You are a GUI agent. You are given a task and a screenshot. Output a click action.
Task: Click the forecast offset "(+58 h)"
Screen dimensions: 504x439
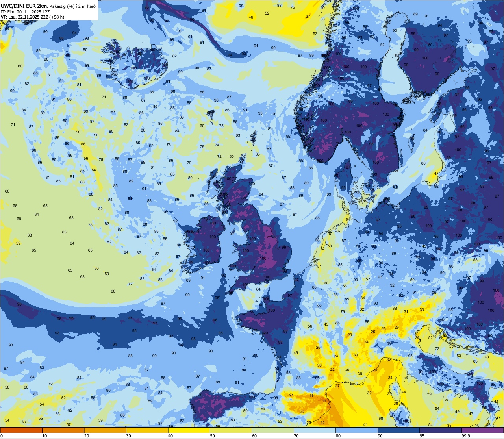tap(57, 17)
